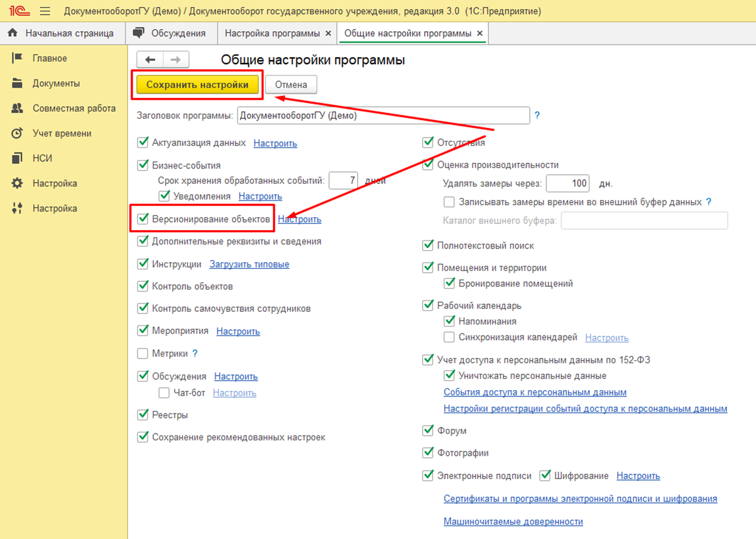756x539 pixels.
Task: Uncheck the Напоминания checkbox
Action: [x=449, y=321]
